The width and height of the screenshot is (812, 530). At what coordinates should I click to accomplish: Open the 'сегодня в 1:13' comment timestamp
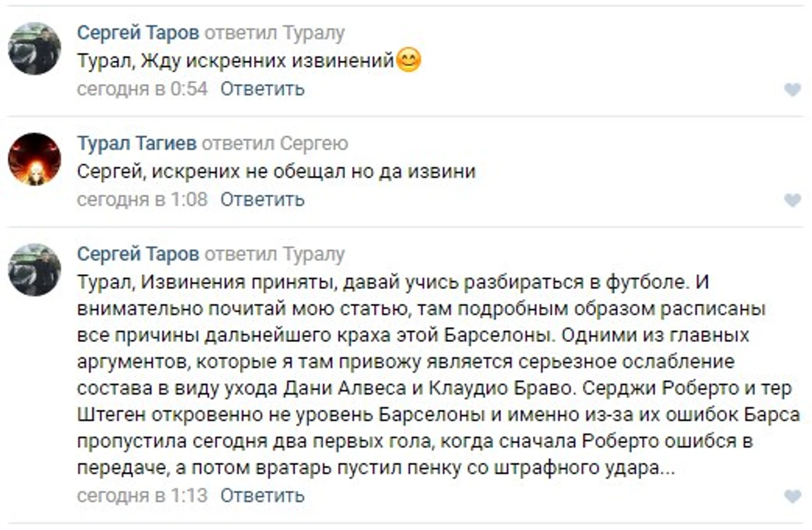142,496
